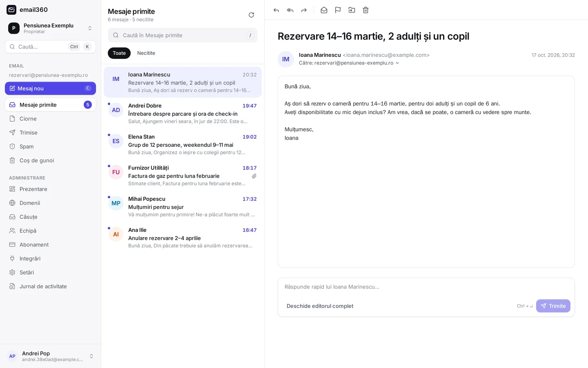The image size is (588, 368).
Task: Open Jurnal de activitate
Action: 50,286
